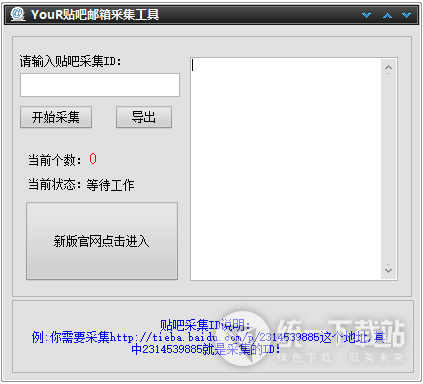
Task: Click the first down-chevron in title bar
Action: pos(367,15)
